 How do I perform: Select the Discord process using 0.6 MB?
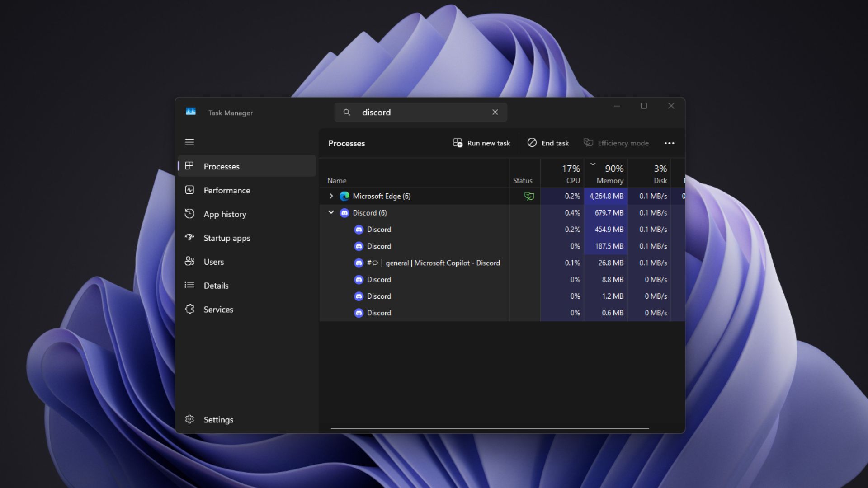click(502, 313)
